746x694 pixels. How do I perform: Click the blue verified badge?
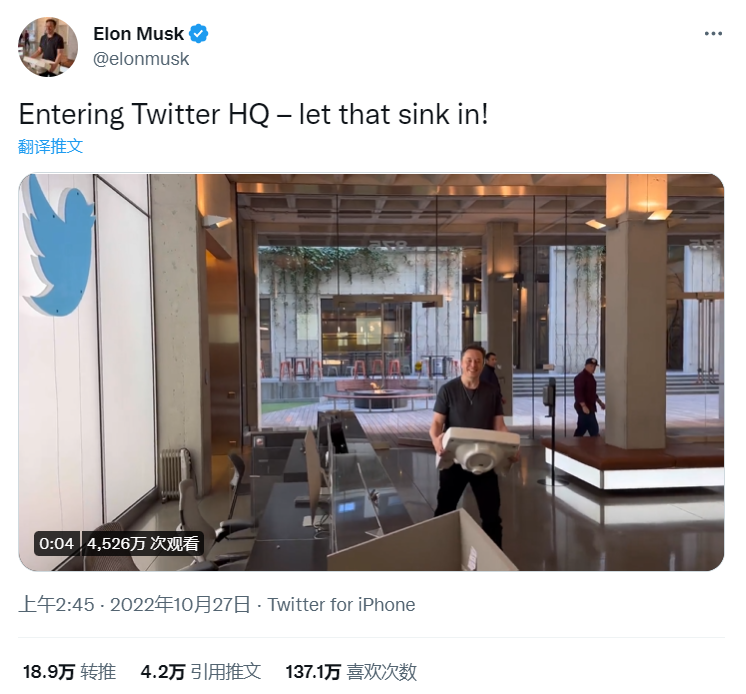click(200, 34)
